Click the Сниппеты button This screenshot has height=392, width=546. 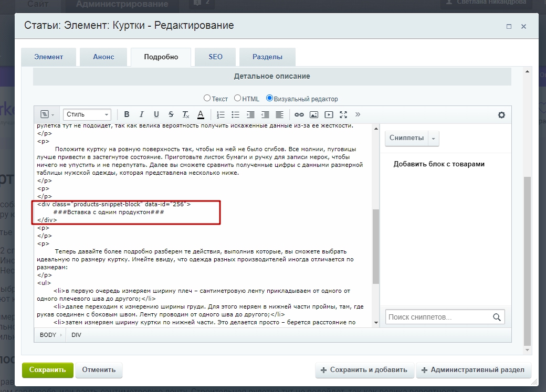pyautogui.click(x=406, y=138)
